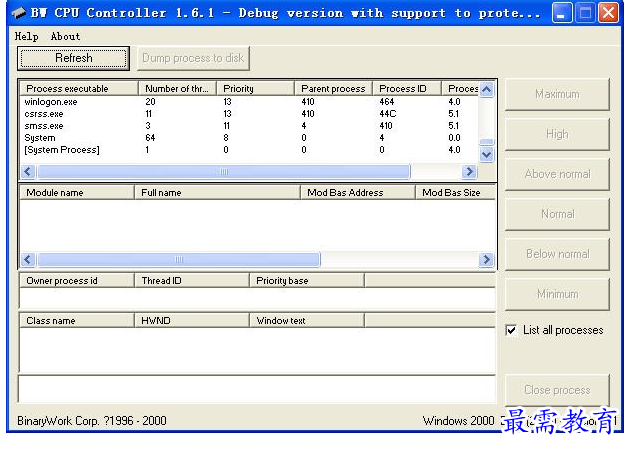Set priority with Maximum button

pos(557,94)
